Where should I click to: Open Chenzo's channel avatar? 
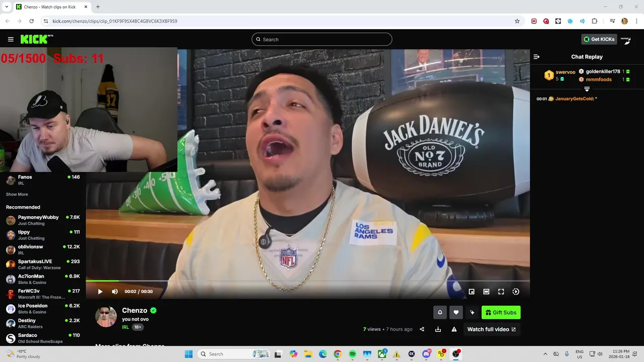106,317
